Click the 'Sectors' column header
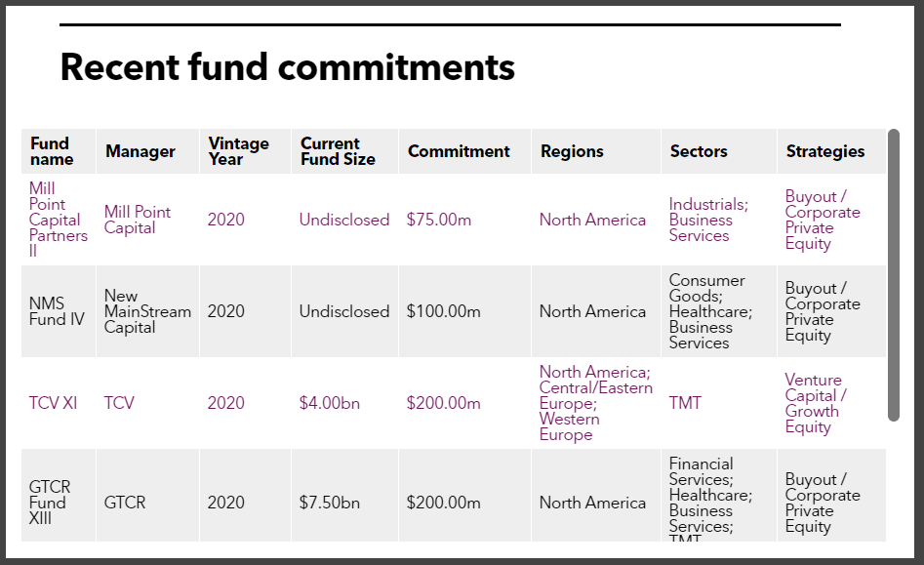Screen dimensions: 924x565 point(719,151)
